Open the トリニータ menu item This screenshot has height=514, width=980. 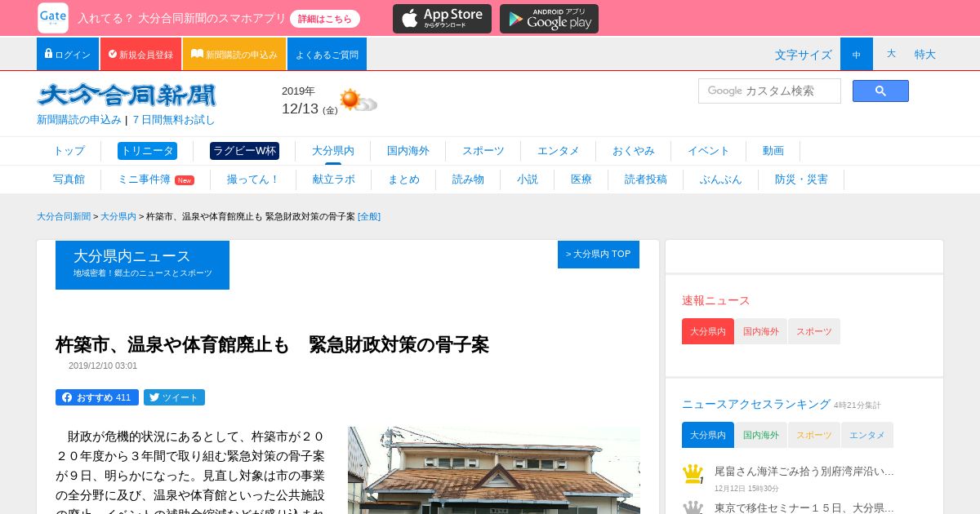(x=147, y=151)
